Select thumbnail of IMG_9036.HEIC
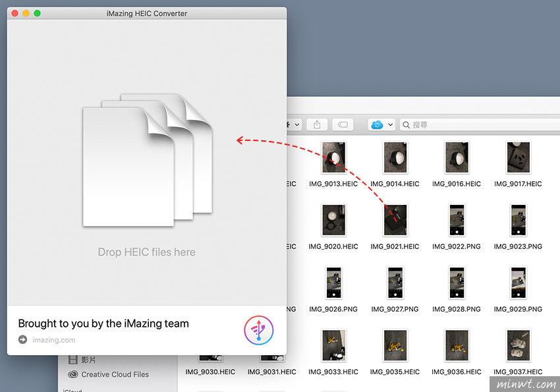Image resolution: width=560 pixels, height=392 pixels. (457, 345)
